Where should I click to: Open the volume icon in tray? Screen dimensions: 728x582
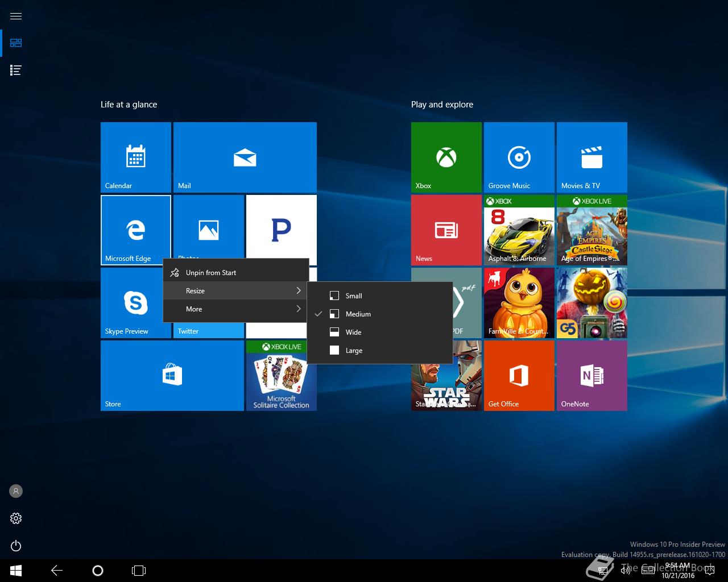coord(626,571)
